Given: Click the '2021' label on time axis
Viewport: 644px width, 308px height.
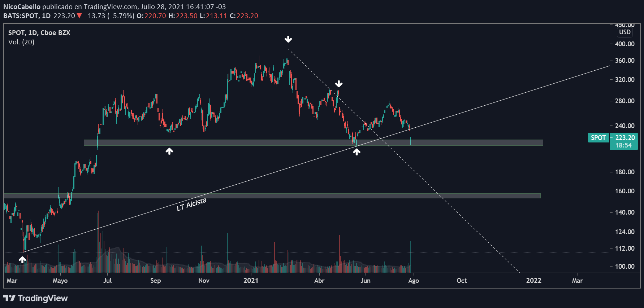Looking at the screenshot, I should (x=251, y=280).
